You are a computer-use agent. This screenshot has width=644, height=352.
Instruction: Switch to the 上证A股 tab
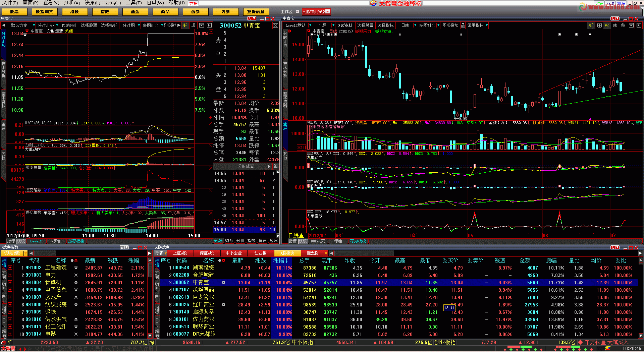[180, 253]
